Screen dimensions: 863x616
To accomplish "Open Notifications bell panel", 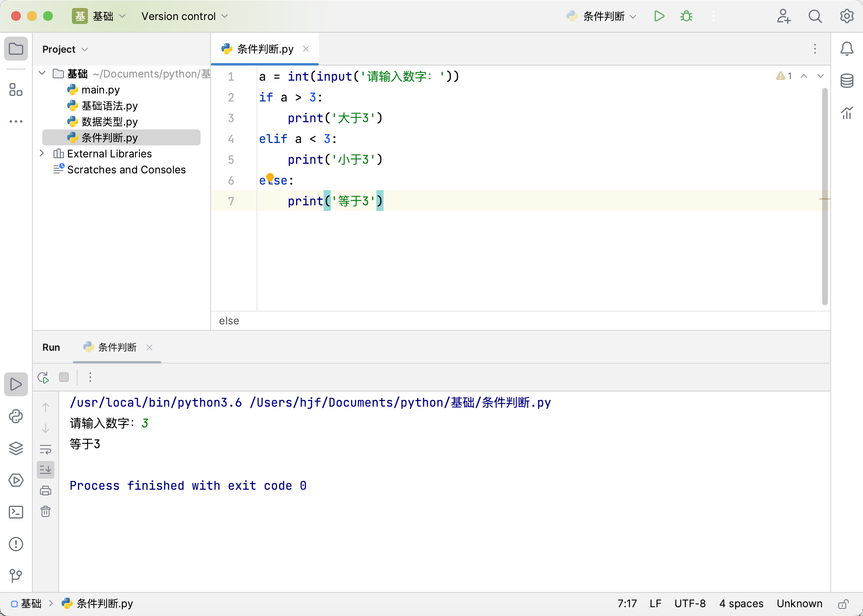I will 847,49.
